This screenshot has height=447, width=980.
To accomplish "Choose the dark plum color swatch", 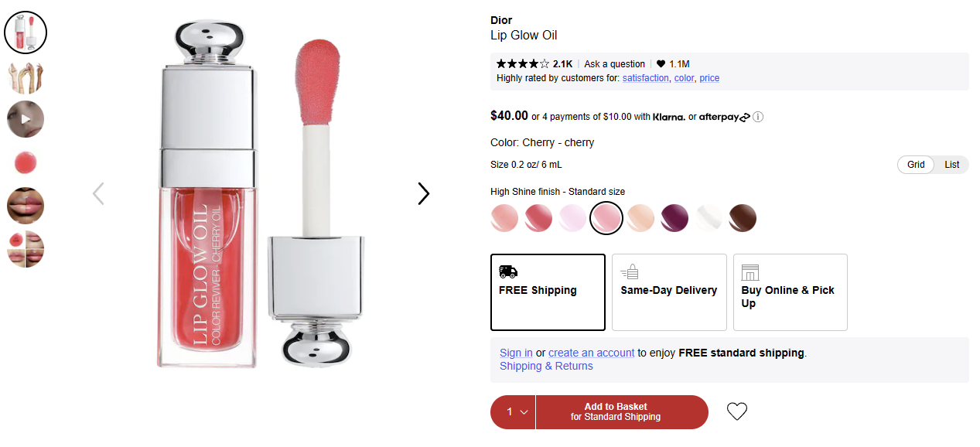I will (x=674, y=218).
